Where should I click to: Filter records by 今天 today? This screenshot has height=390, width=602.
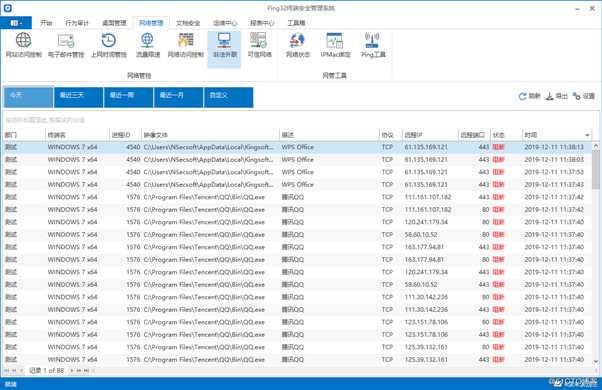29,98
